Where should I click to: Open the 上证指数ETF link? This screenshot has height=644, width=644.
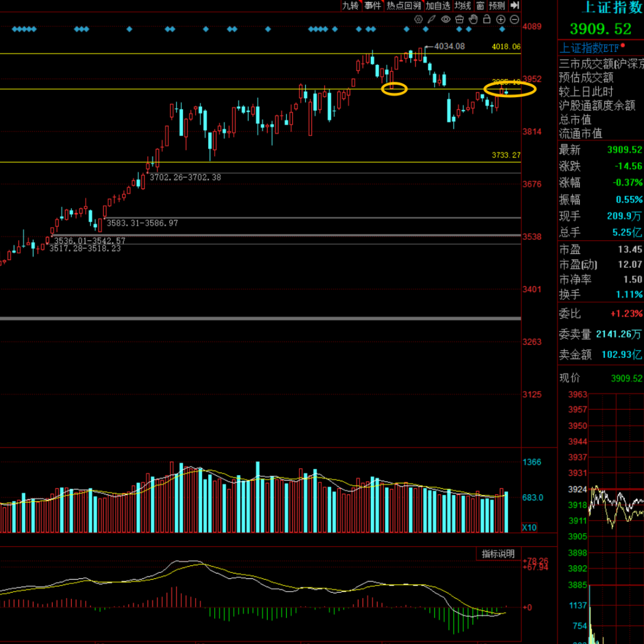coord(589,48)
